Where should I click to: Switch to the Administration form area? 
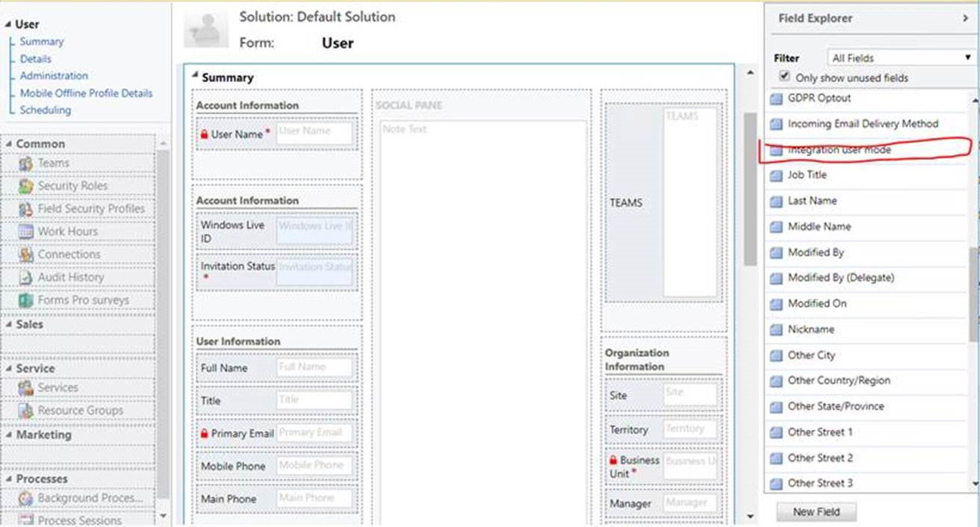53,75
